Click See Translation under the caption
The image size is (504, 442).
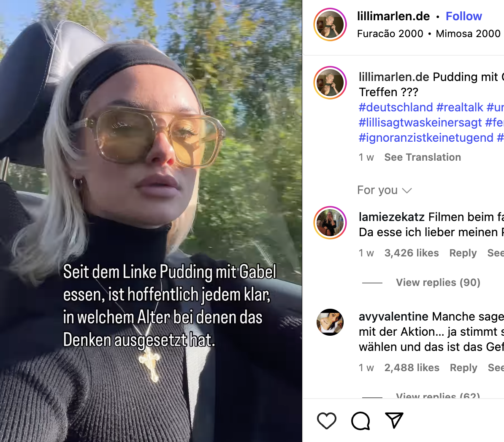point(423,157)
